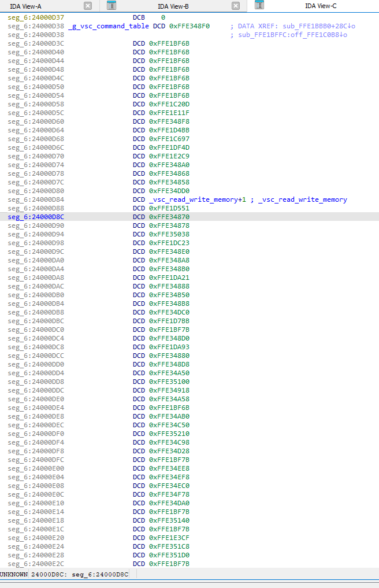The image size is (379, 588).
Task: Click value 0xFFE34C98
Action: [169, 442]
